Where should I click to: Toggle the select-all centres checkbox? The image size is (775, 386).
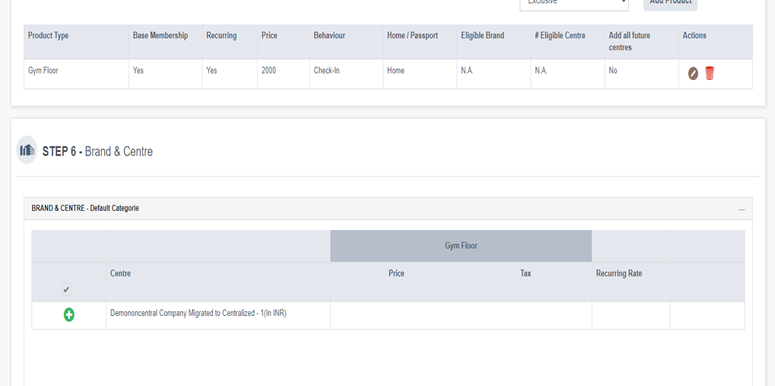tap(66, 290)
